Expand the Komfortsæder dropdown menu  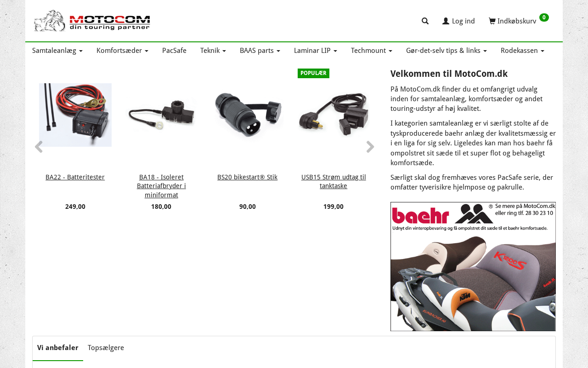tap(122, 51)
